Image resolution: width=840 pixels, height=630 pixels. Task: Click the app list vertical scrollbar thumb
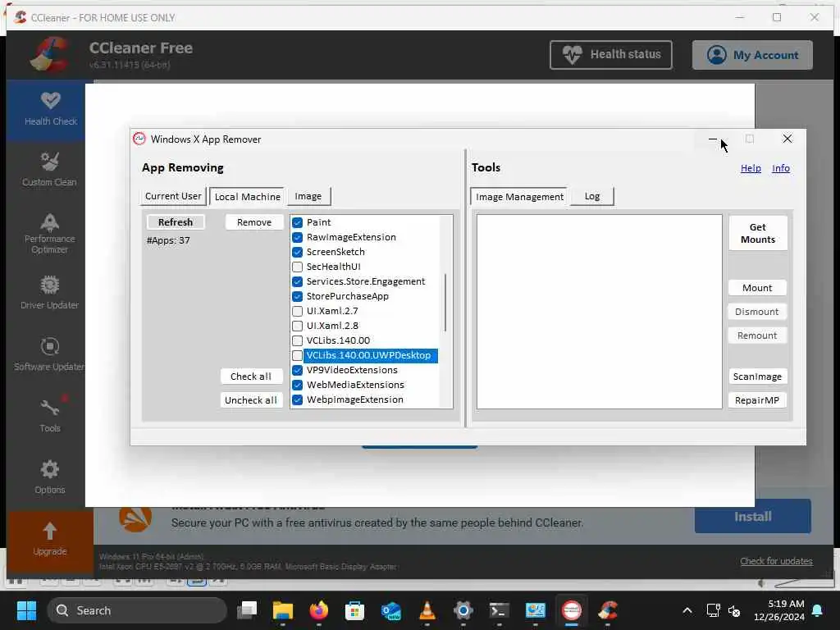[x=445, y=303]
